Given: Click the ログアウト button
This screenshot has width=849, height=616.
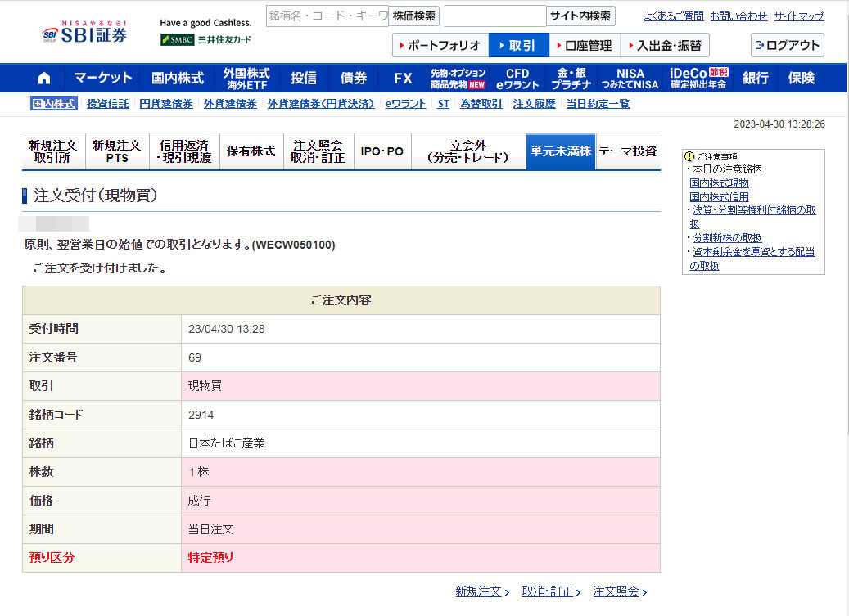Looking at the screenshot, I should tap(787, 45).
